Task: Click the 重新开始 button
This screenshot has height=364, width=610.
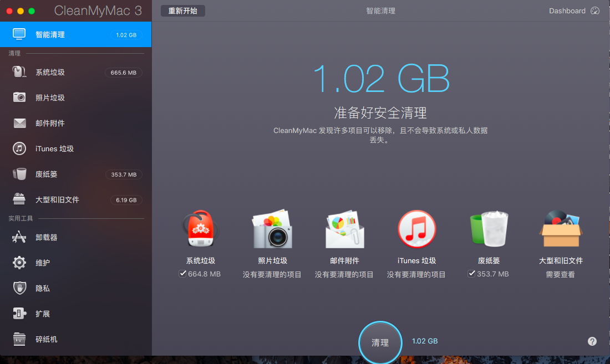Action: pos(182,11)
